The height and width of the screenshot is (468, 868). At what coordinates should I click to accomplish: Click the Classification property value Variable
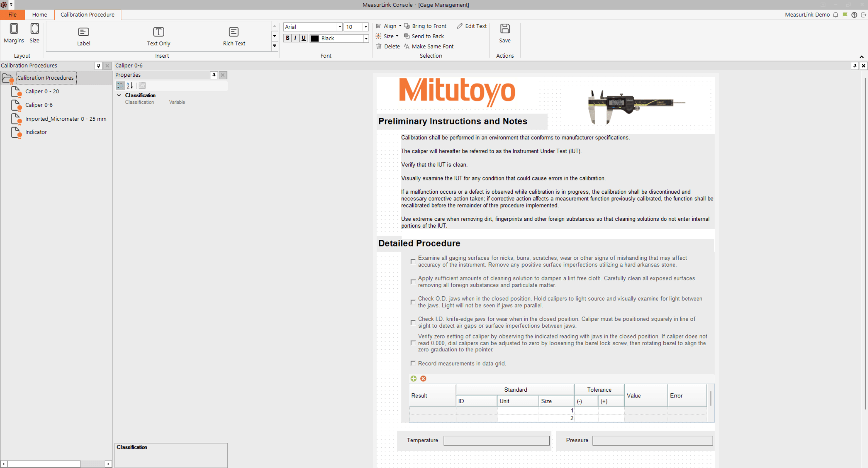pos(177,102)
